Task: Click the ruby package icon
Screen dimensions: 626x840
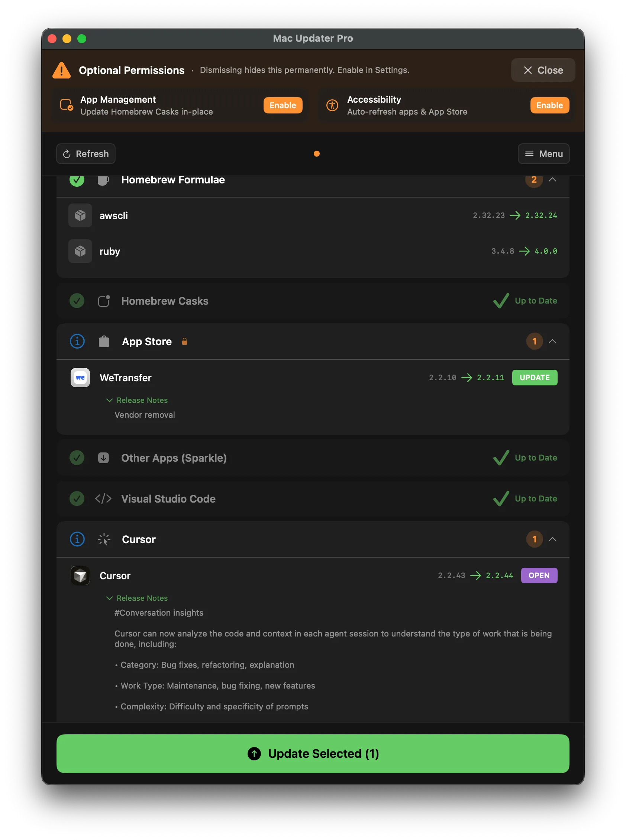Action: pyautogui.click(x=80, y=251)
